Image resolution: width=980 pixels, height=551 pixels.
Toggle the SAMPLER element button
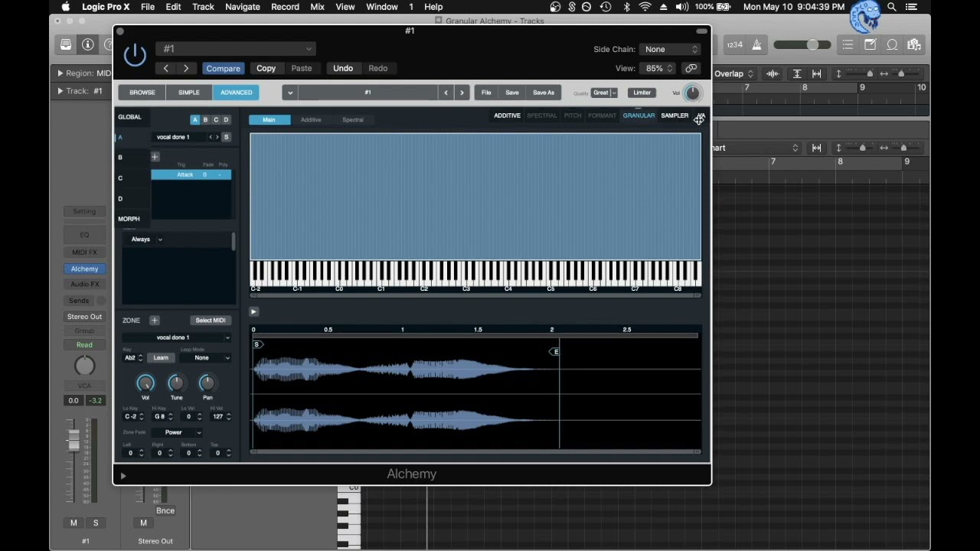(675, 116)
